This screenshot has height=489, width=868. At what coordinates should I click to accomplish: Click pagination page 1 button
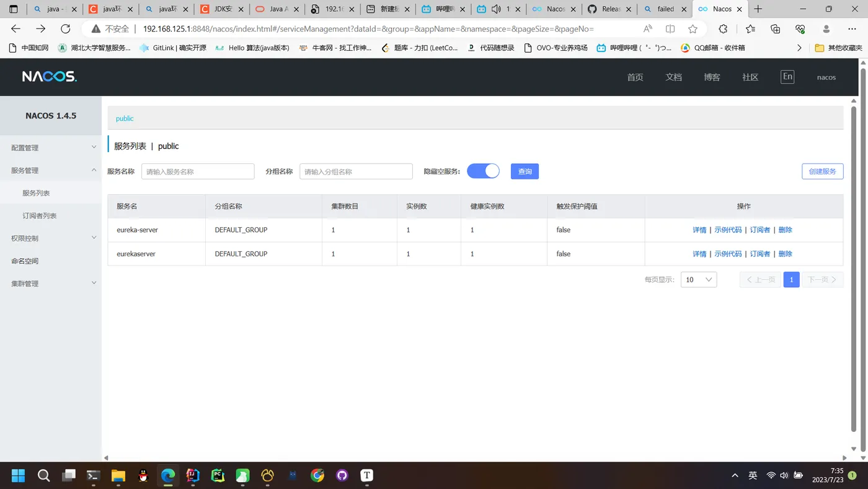791,280
